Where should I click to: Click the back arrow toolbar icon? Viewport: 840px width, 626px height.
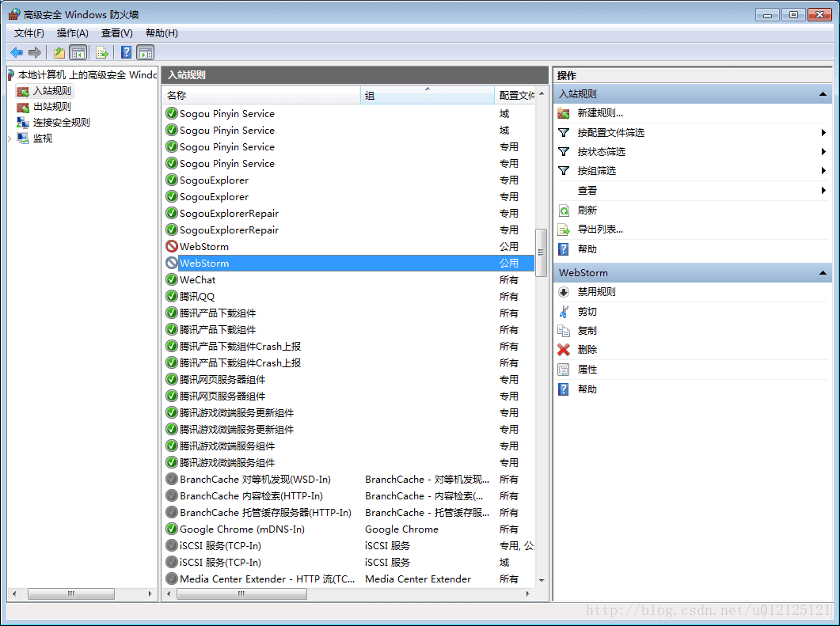point(17,52)
